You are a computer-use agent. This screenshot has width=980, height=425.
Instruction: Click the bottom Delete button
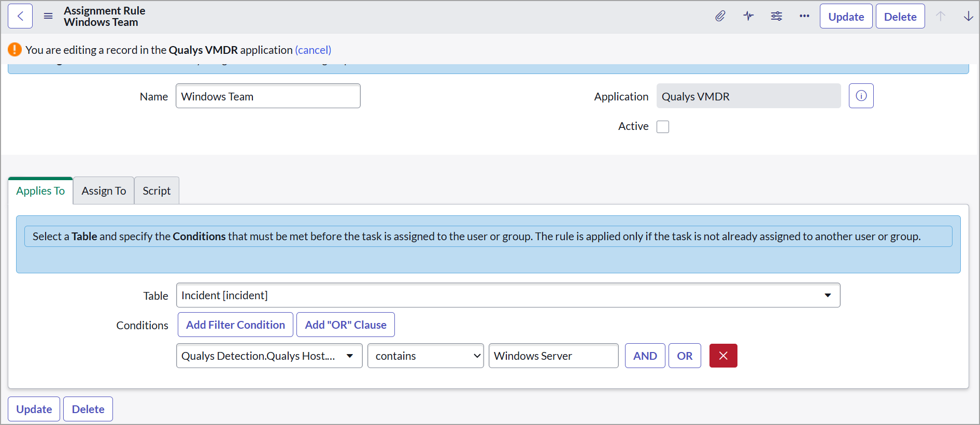pyautogui.click(x=88, y=409)
